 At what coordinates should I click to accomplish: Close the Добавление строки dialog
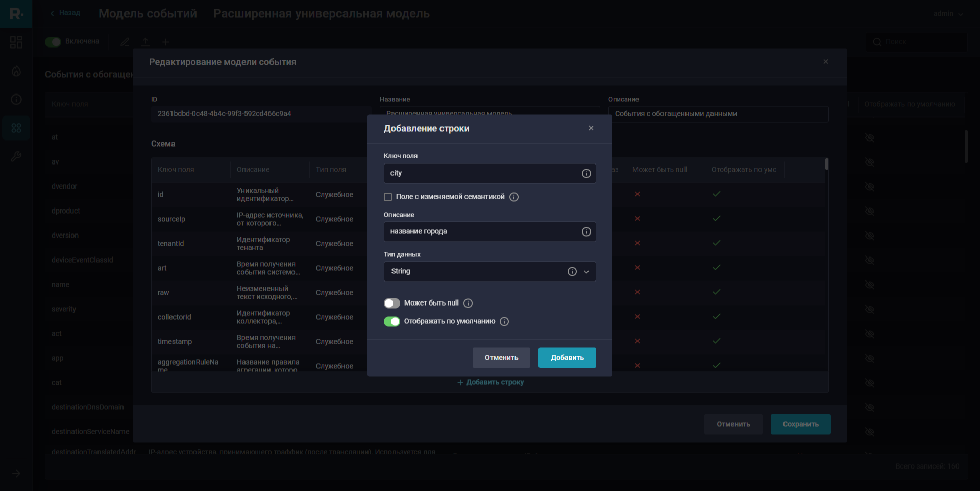pyautogui.click(x=591, y=128)
